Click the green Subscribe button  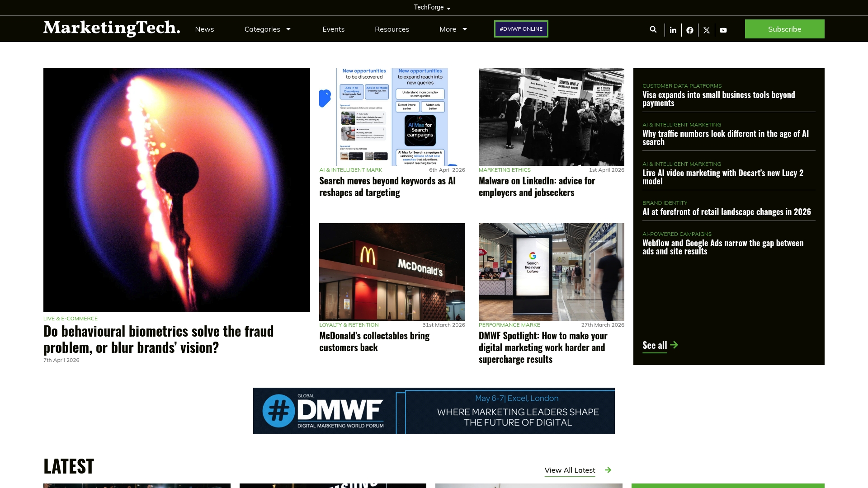[x=784, y=29]
